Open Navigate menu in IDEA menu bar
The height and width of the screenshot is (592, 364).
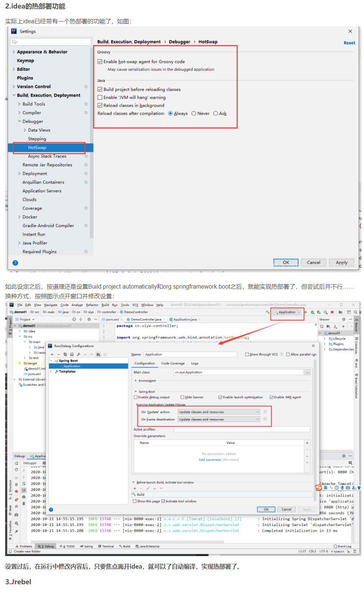[51, 305]
